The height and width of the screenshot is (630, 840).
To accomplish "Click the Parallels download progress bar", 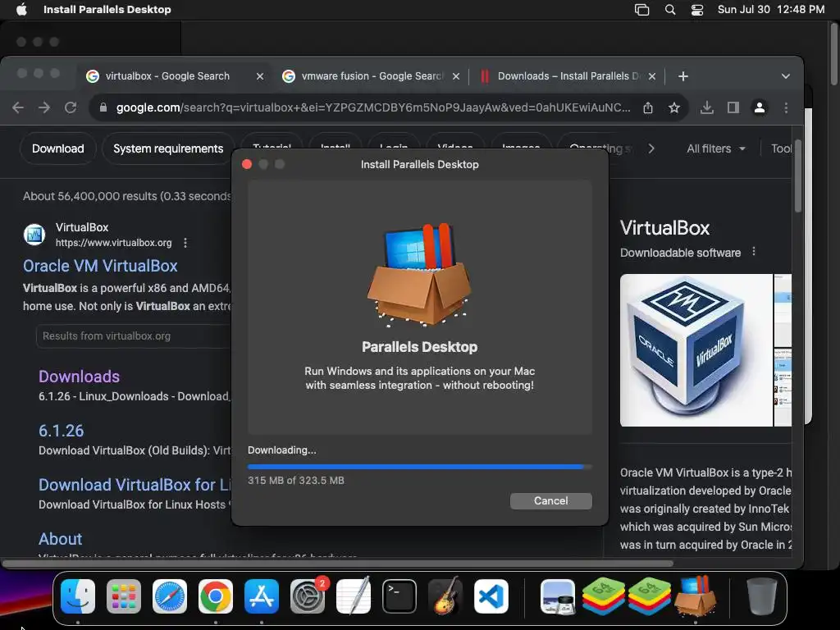I will 419,467.
